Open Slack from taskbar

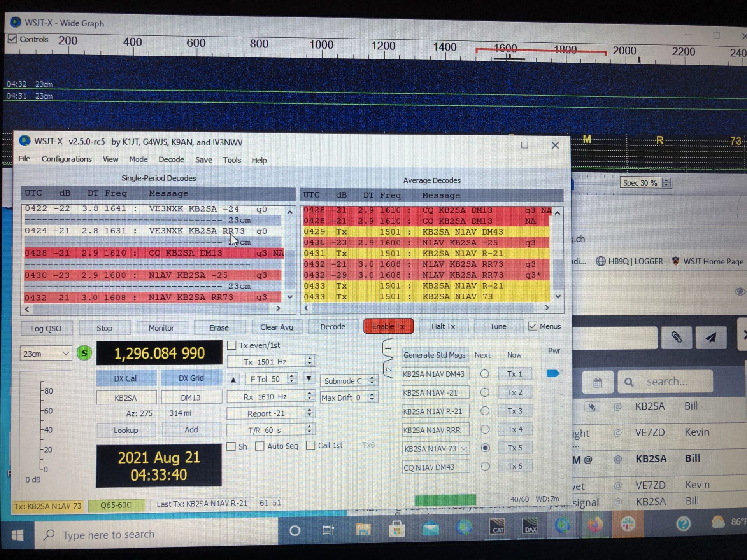[x=628, y=524]
